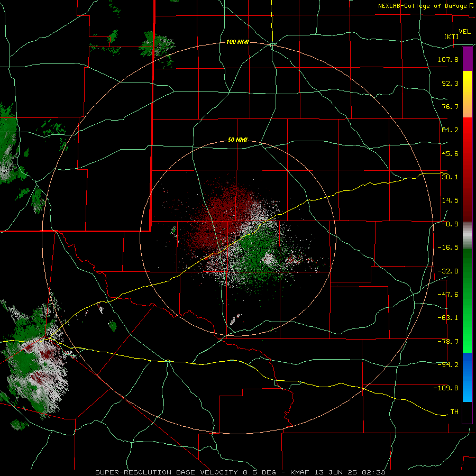Click the 45.6 legend value
This screenshot has width=476, height=476.
[450, 153]
